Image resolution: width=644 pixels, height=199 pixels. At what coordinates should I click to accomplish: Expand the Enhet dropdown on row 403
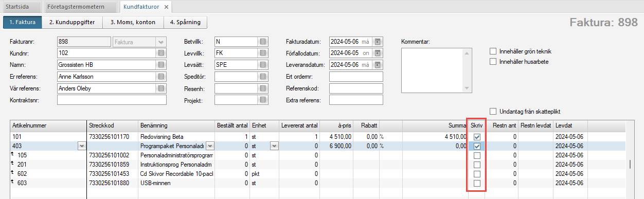(274, 146)
